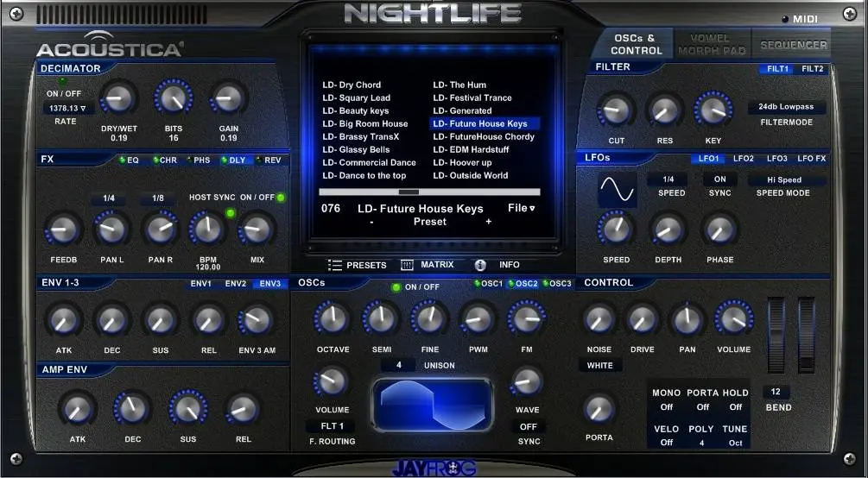The height and width of the screenshot is (478, 868).
Task: Select the LFO2 tab
Action: [x=744, y=159]
